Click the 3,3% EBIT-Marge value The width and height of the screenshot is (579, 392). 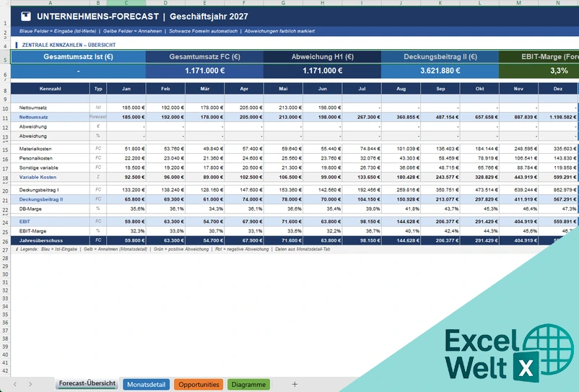(559, 71)
